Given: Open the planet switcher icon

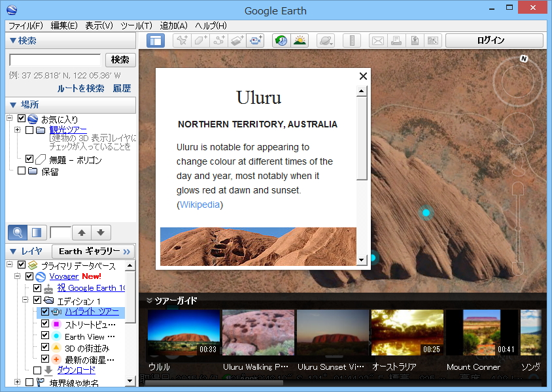Looking at the screenshot, I should pyautogui.click(x=326, y=41).
